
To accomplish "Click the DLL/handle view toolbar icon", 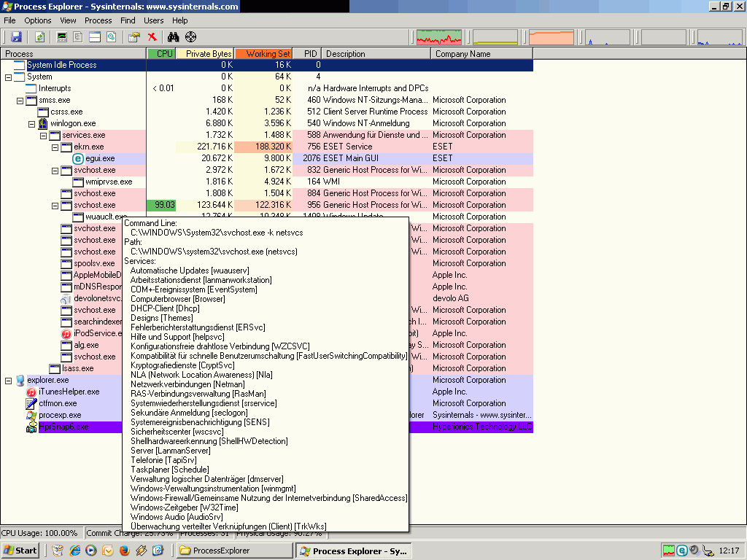I will pyautogui.click(x=111, y=36).
